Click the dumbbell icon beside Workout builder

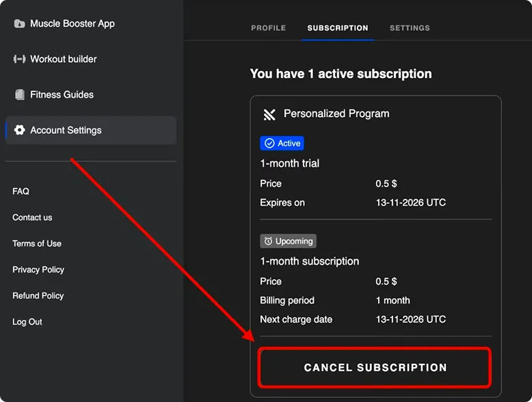[x=19, y=59]
